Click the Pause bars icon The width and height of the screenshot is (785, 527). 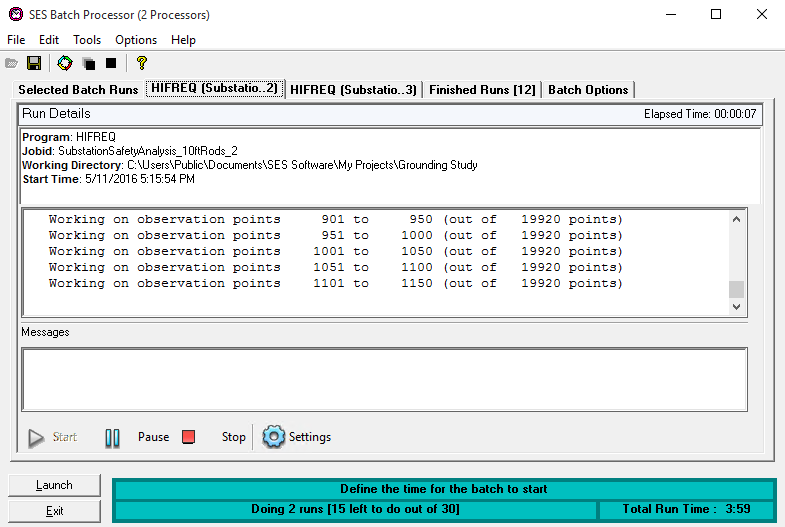coord(113,438)
